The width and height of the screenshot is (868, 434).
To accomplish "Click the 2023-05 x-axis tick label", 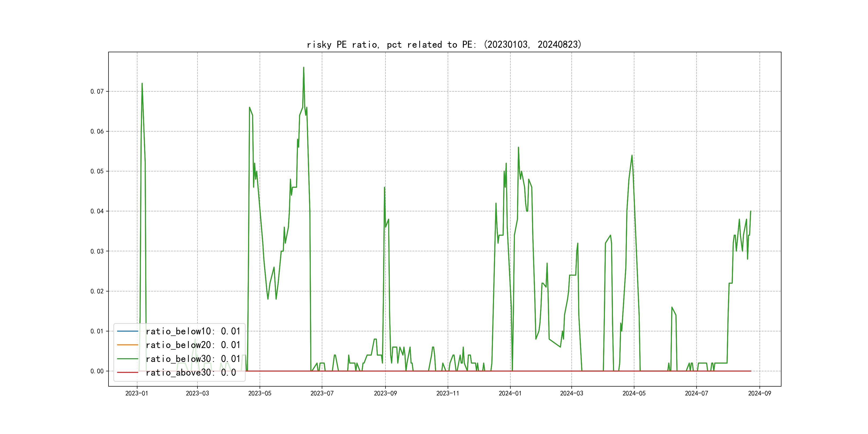I will click(260, 393).
